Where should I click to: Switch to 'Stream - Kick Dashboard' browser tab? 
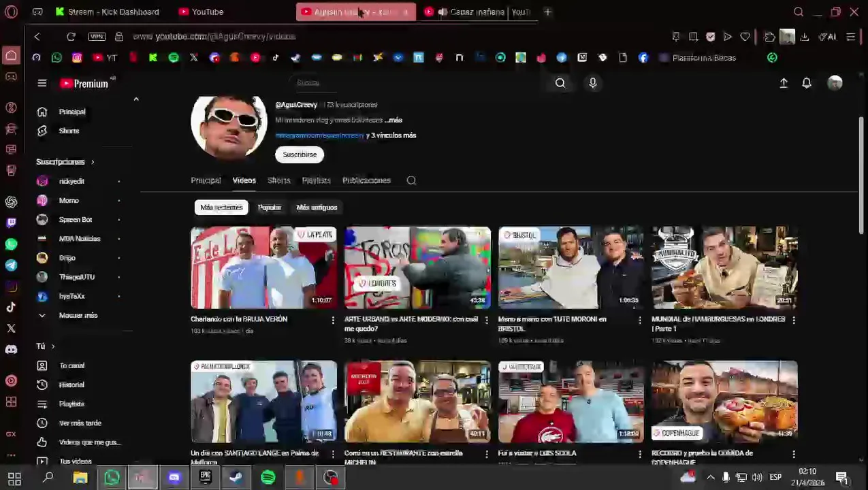coord(107,12)
